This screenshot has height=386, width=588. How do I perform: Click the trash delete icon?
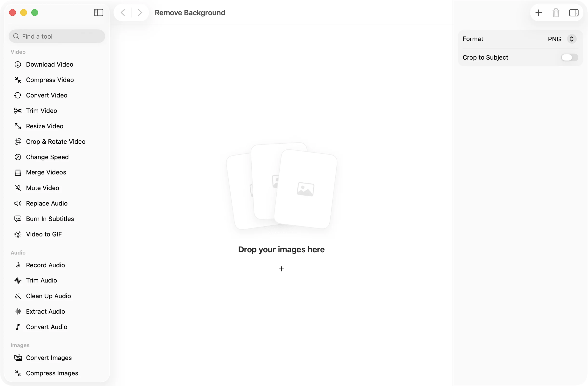point(556,13)
